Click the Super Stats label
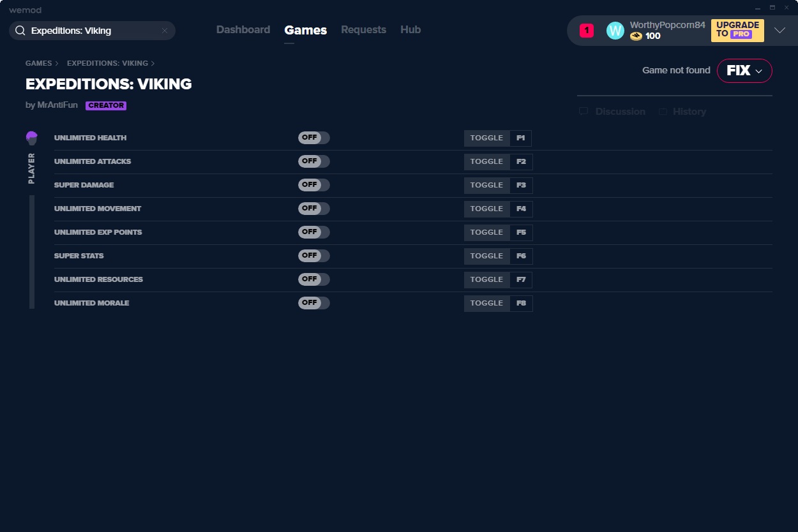Image resolution: width=798 pixels, height=532 pixels. tap(79, 256)
